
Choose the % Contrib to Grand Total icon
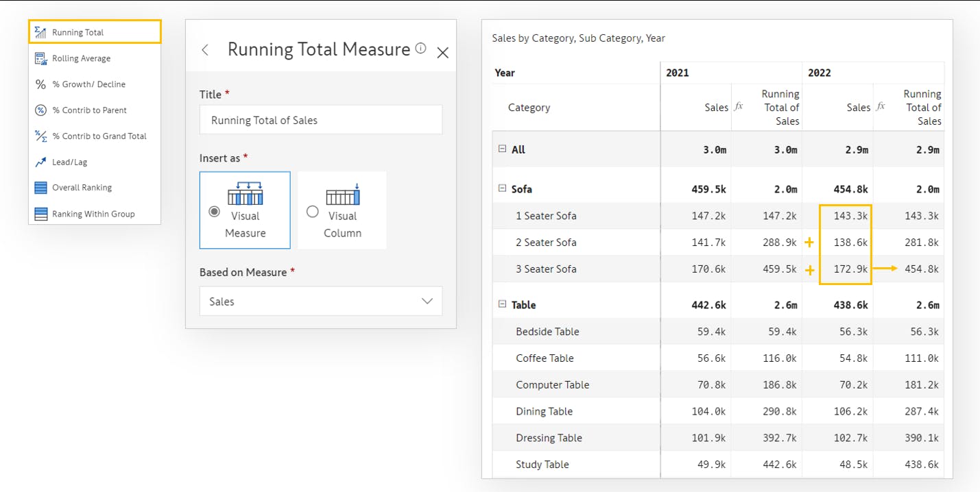coord(40,136)
